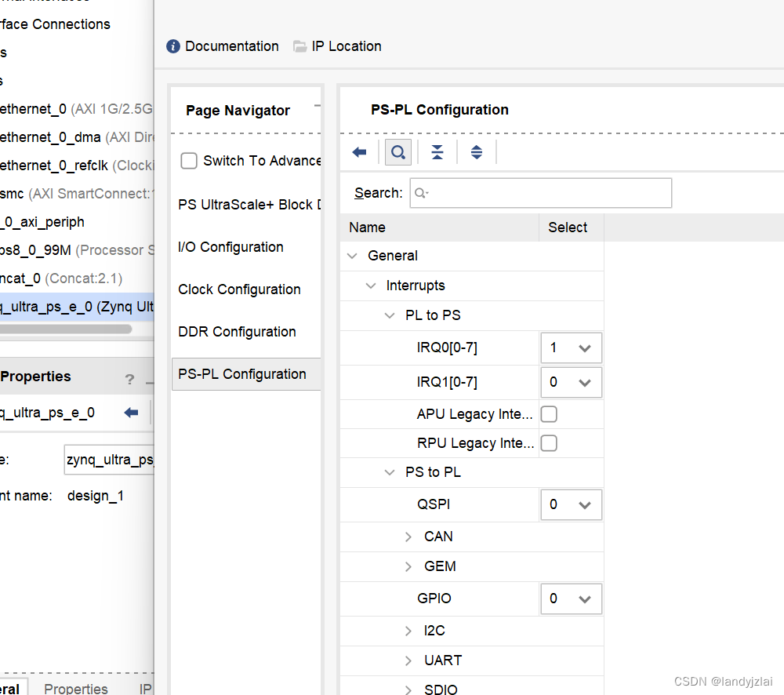The image size is (784, 695).
Task: Click the IRQ1[0-7] row label
Action: click(x=447, y=382)
